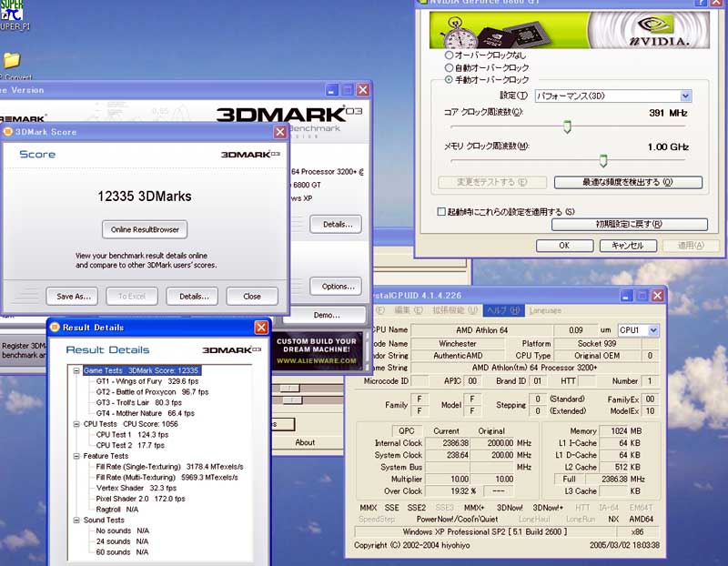728x566 pixels.
Task: Click the Platform field Socket 939
Action: 597,344
